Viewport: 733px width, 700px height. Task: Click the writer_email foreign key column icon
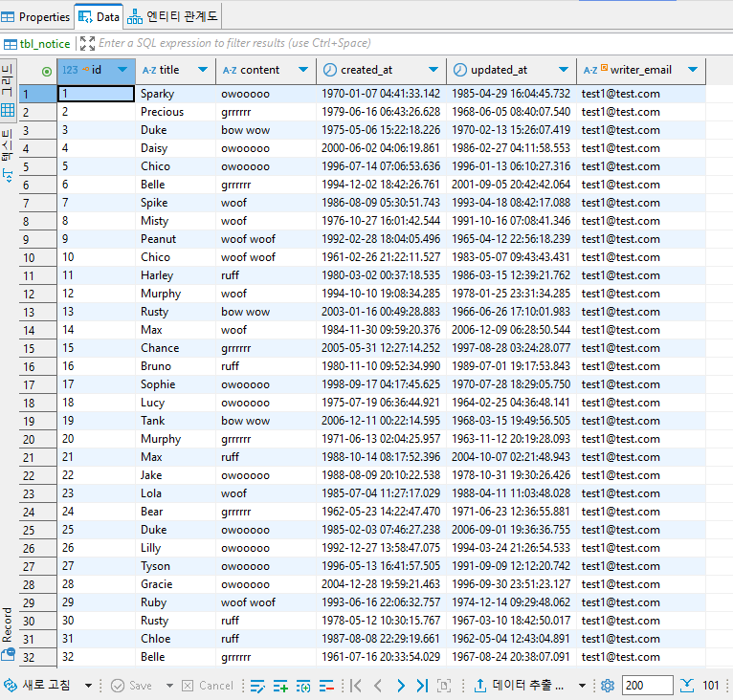tap(604, 68)
